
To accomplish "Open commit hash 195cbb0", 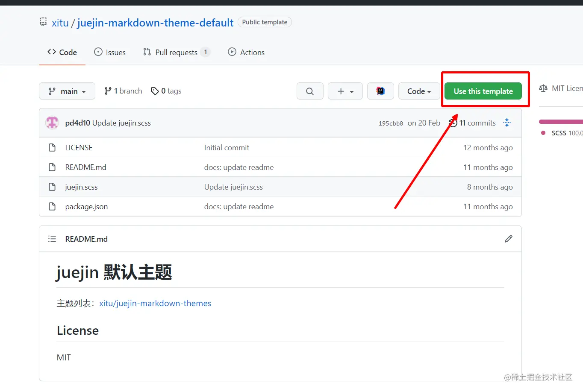I will tap(391, 123).
